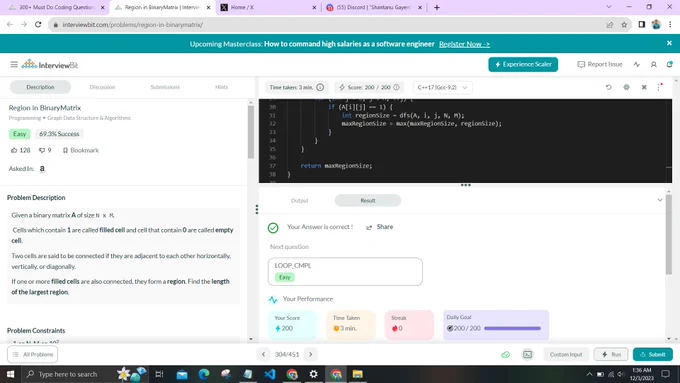Click the left/right pane divider handle
680x383 pixels.
(257, 210)
